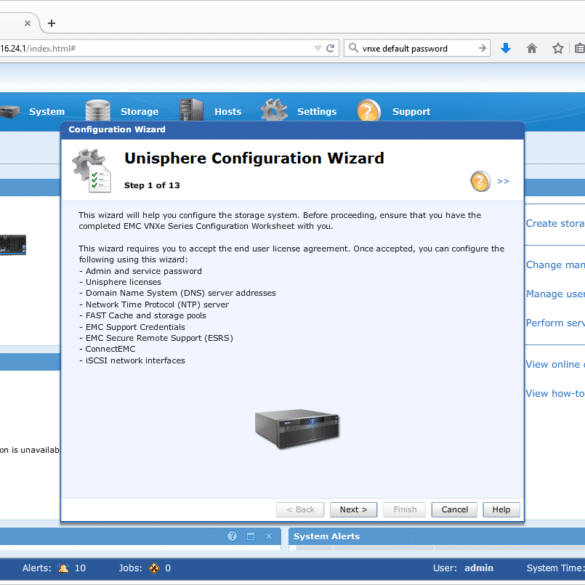Click the Alerts warning icon in status bar
This screenshot has width=585, height=585.
(x=63, y=568)
